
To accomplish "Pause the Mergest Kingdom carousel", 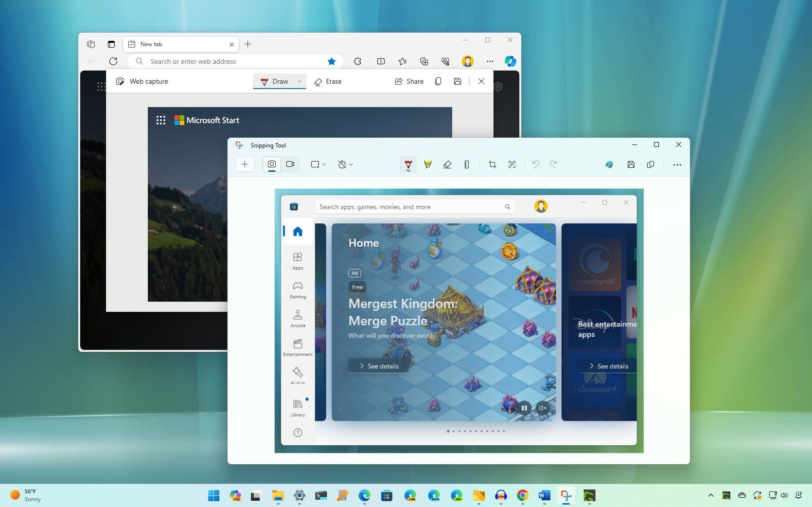I will point(524,408).
